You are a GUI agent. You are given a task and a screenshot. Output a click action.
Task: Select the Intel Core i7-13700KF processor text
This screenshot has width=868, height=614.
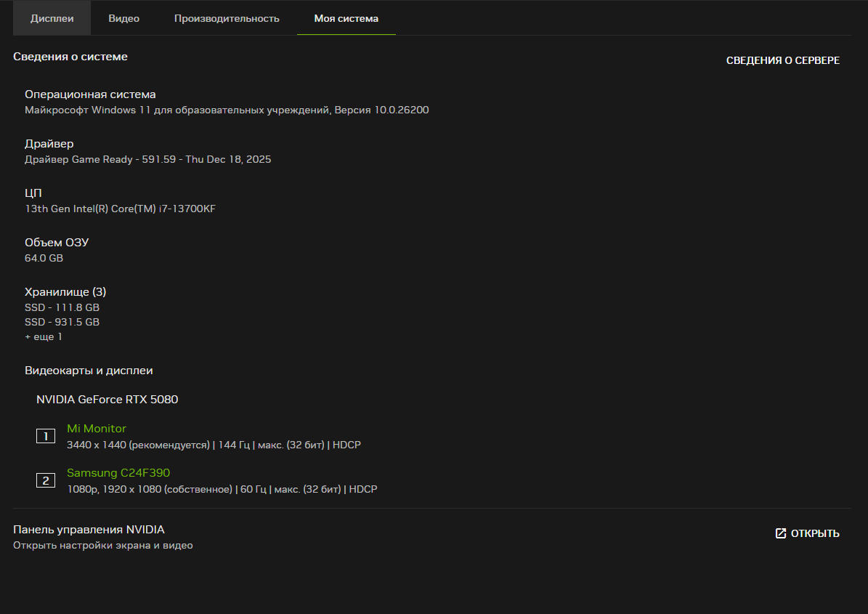click(x=121, y=209)
